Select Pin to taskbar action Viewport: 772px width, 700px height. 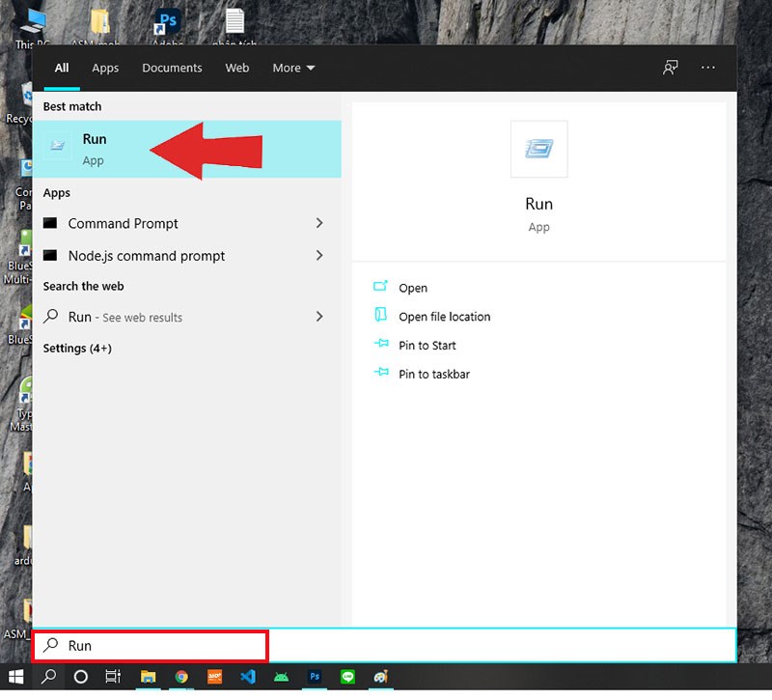[422, 374]
